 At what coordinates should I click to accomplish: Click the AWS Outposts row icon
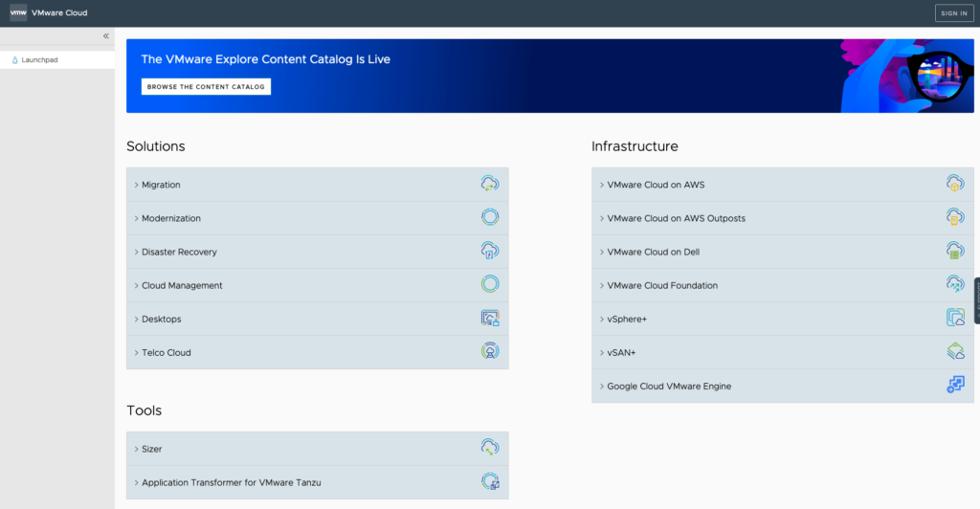[955, 217]
